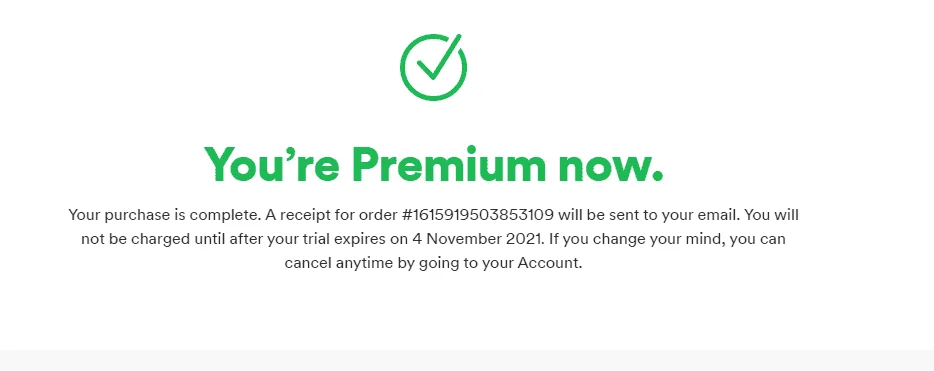The height and width of the screenshot is (371, 934).
Task: Click the trial expiry date 4 November 2021
Action: 478,239
